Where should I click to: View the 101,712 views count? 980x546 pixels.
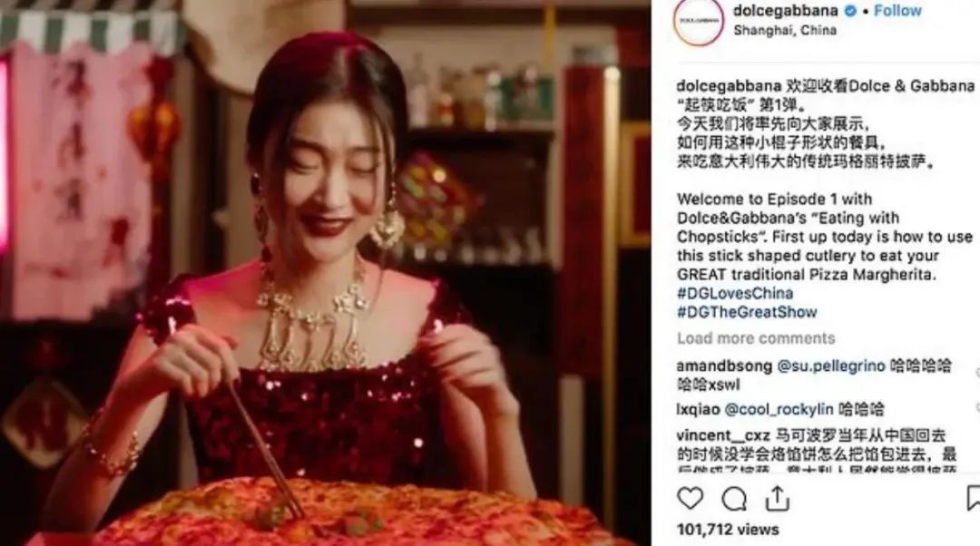coord(728,529)
